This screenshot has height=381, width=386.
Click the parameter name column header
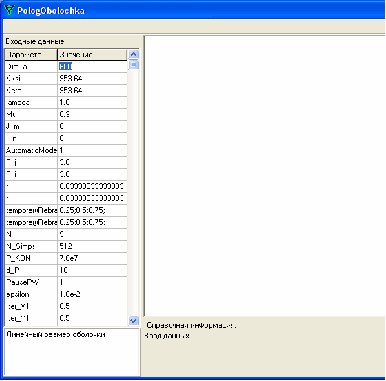(31, 54)
